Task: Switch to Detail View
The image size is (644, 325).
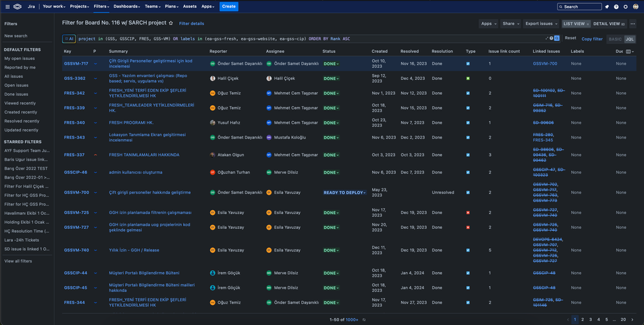Action: [608, 24]
